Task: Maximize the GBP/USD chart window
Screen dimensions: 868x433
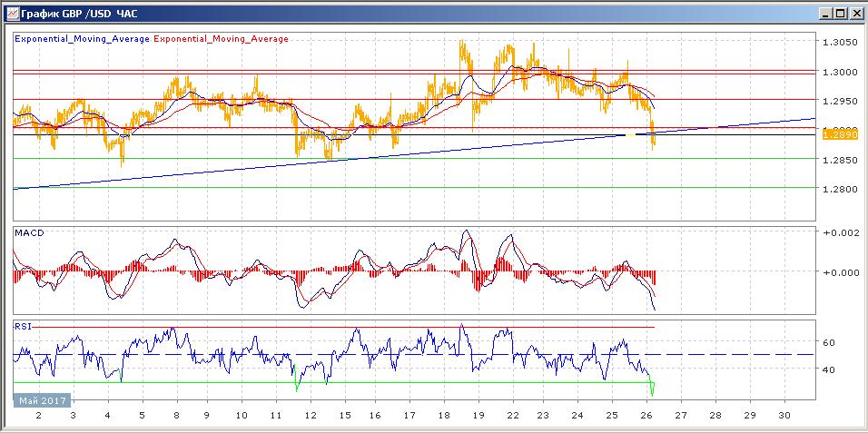Action: pos(841,14)
